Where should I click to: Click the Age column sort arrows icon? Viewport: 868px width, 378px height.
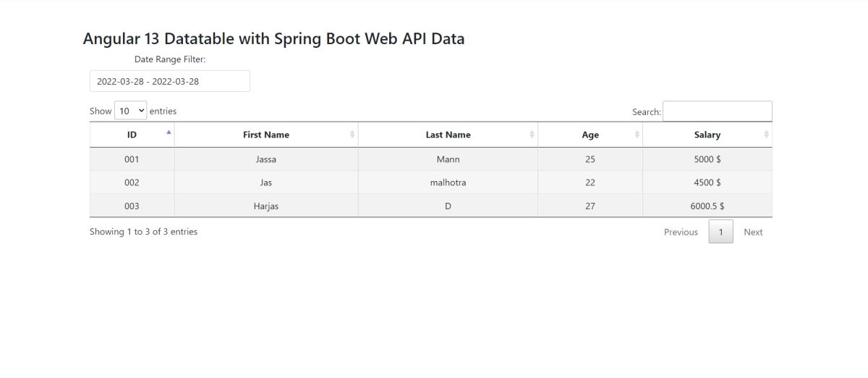click(637, 135)
